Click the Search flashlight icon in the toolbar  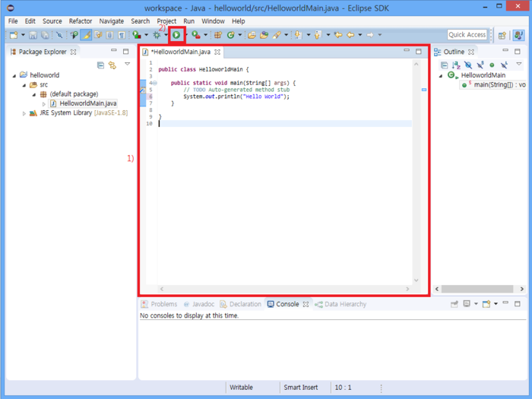click(x=277, y=35)
